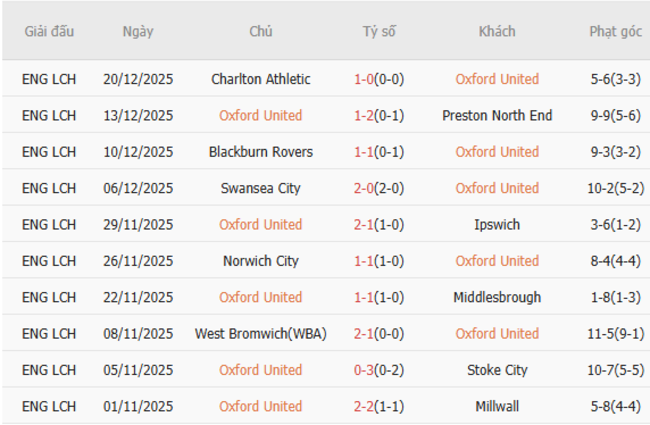The image size is (650, 425).
Task: Open the Swansea City team link
Action: click(x=261, y=188)
